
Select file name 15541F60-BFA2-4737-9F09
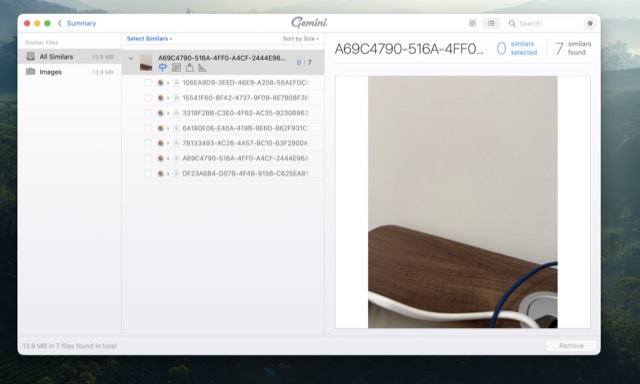[245, 98]
